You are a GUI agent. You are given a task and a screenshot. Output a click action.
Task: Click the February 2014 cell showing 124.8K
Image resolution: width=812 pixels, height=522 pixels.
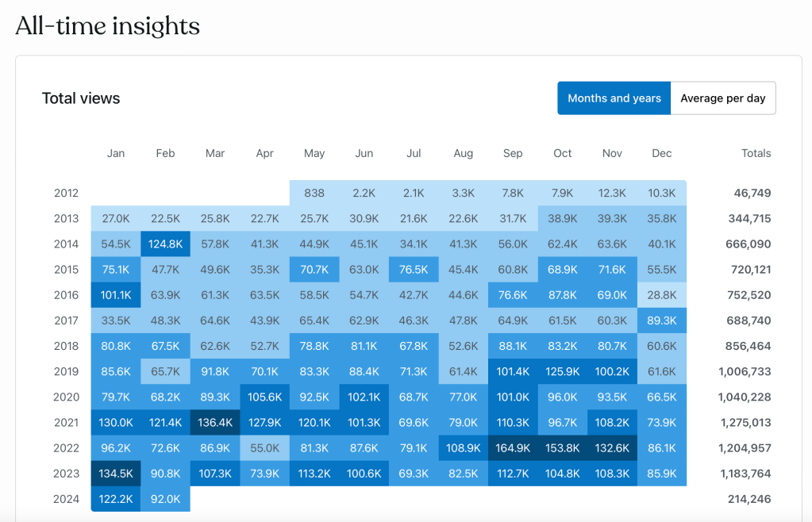coord(165,244)
